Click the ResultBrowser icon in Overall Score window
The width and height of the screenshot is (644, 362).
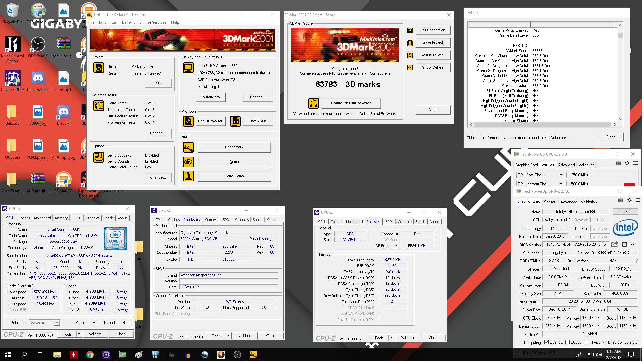click(x=411, y=56)
